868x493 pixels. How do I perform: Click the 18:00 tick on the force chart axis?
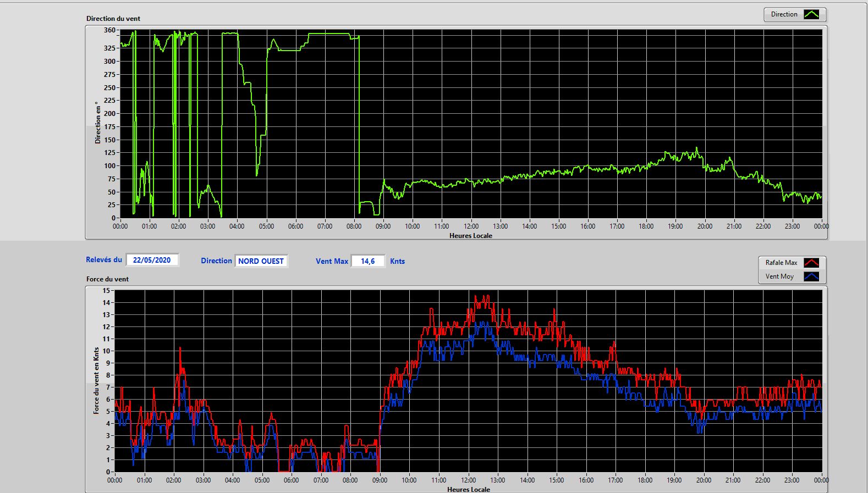coord(645,480)
